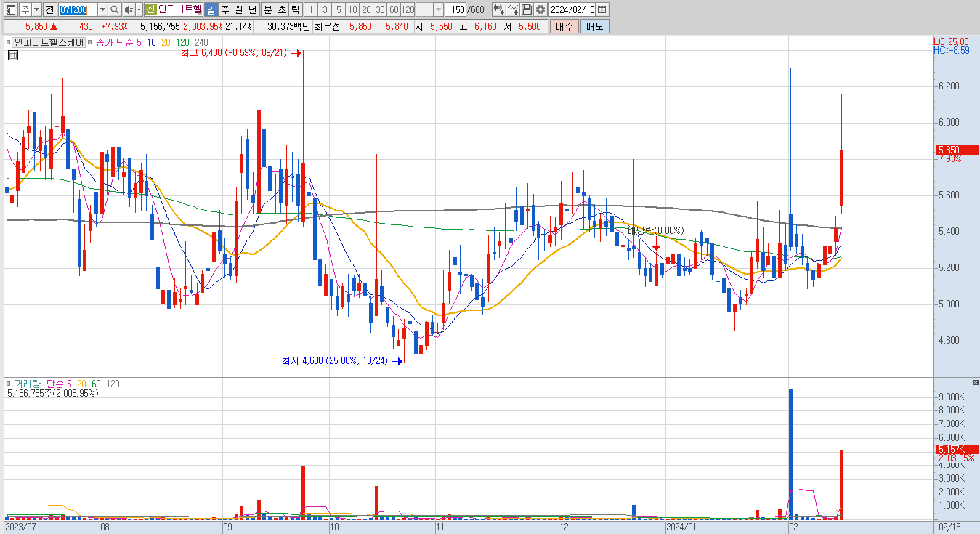This screenshot has height=534, width=980.
Task: Click the blue 매도 (sell) button
Action: tap(594, 26)
